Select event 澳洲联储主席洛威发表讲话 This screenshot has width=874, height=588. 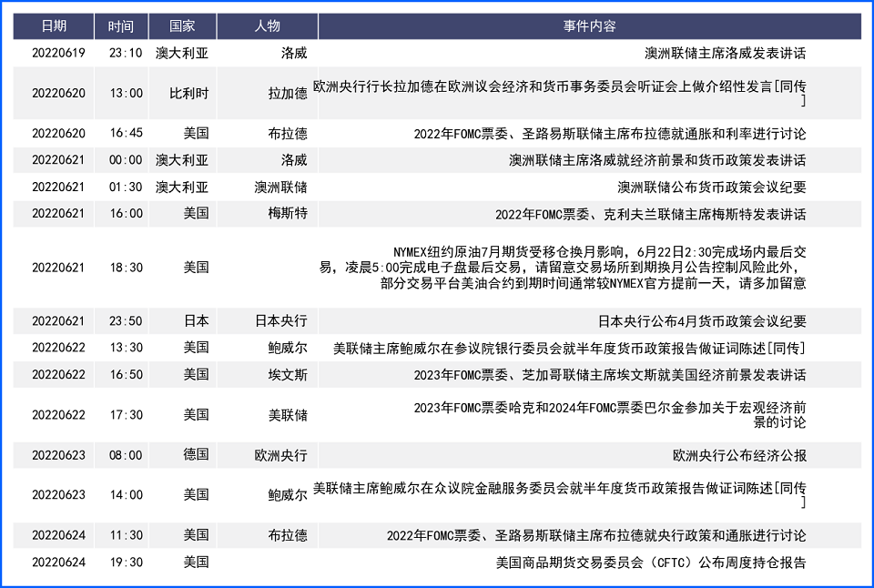(x=726, y=53)
